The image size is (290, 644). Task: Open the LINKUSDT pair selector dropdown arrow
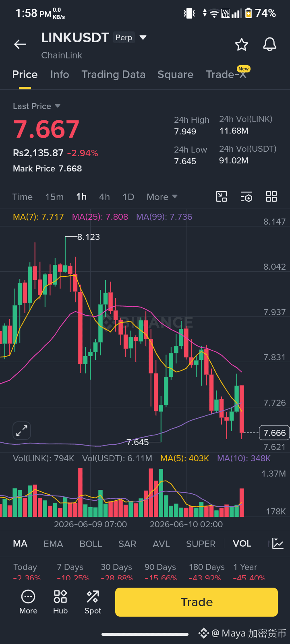click(143, 37)
